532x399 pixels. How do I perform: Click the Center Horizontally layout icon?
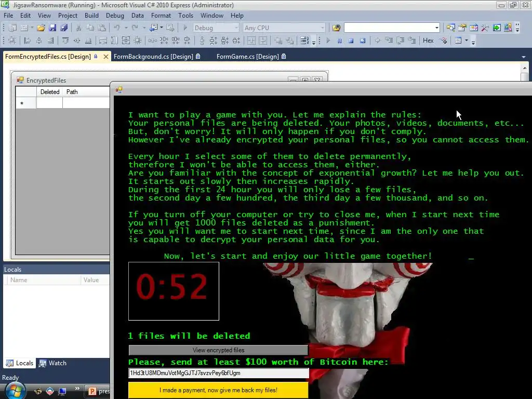(x=251, y=41)
